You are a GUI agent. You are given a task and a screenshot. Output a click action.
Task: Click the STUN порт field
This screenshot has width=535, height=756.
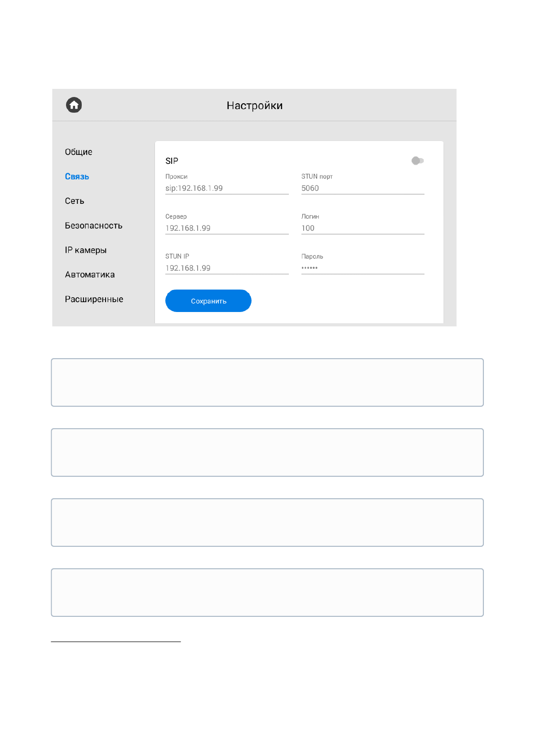(x=363, y=189)
